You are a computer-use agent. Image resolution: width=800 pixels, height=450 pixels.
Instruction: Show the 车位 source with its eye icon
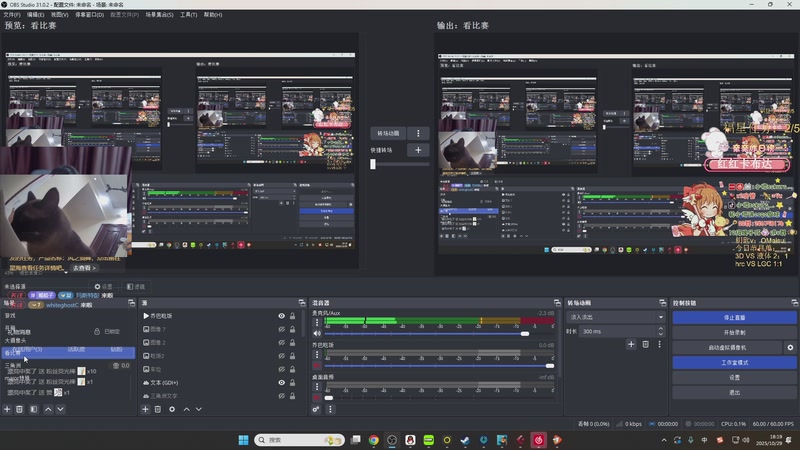click(x=281, y=369)
